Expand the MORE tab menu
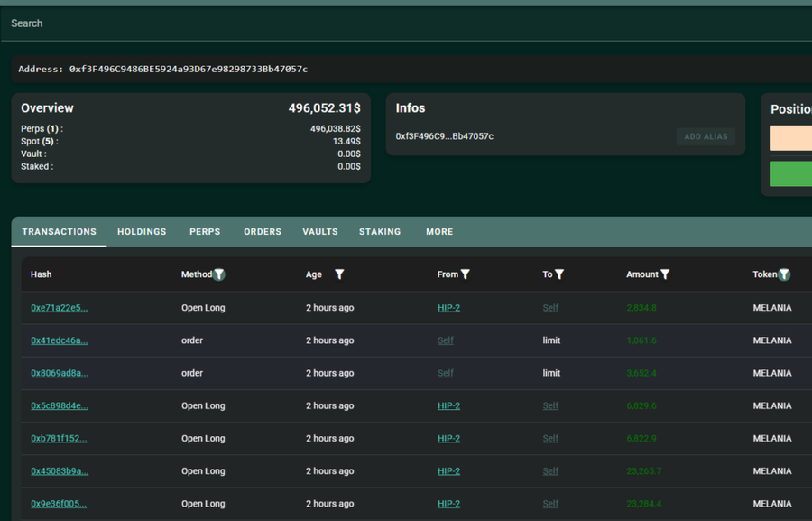The height and width of the screenshot is (521, 812). click(439, 232)
